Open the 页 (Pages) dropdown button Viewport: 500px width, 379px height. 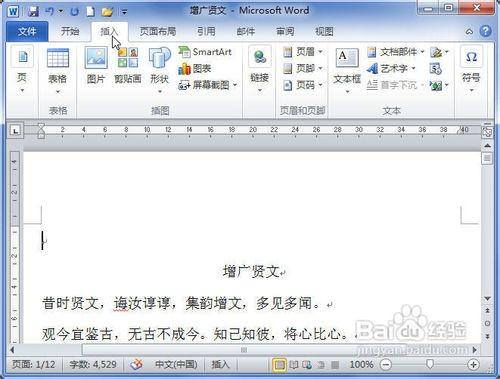tap(22, 70)
